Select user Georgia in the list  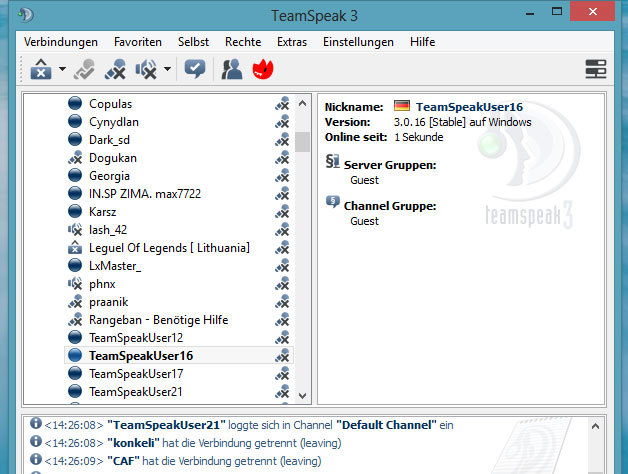click(x=109, y=176)
